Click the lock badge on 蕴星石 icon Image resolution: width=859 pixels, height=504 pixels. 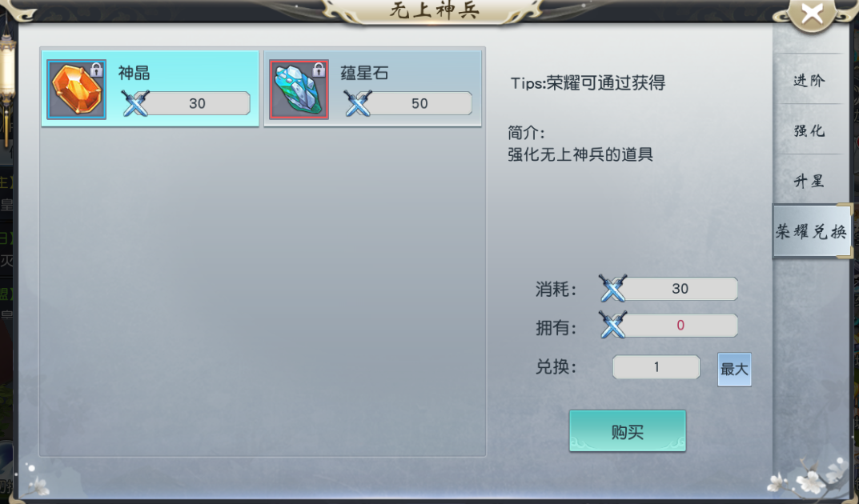pos(319,70)
